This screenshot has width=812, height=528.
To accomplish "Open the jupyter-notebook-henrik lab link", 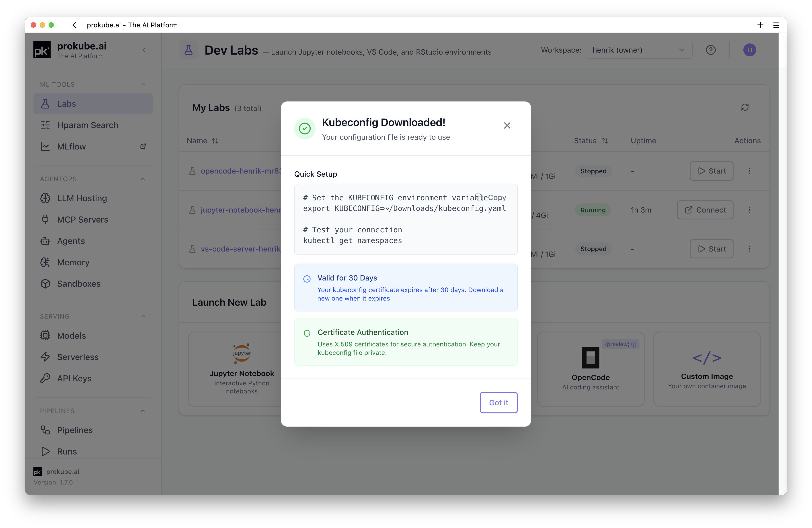I will pyautogui.click(x=241, y=210).
